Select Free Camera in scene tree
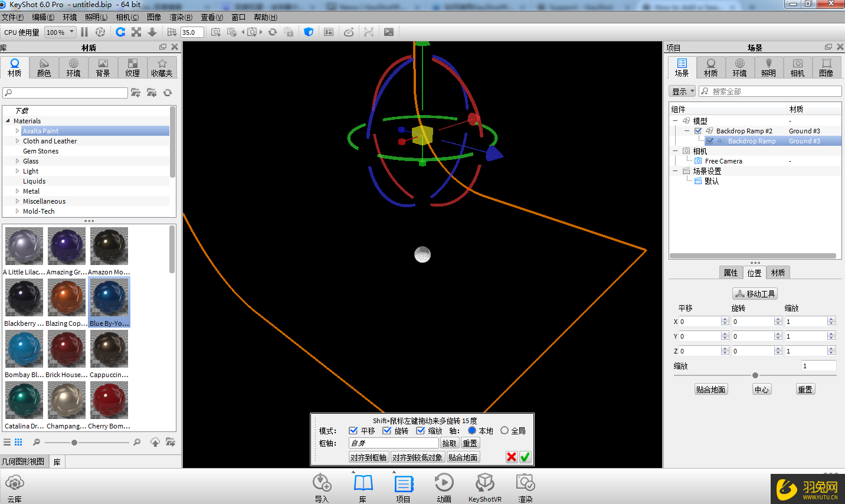Screen dimensions: 845x504 coord(723,161)
